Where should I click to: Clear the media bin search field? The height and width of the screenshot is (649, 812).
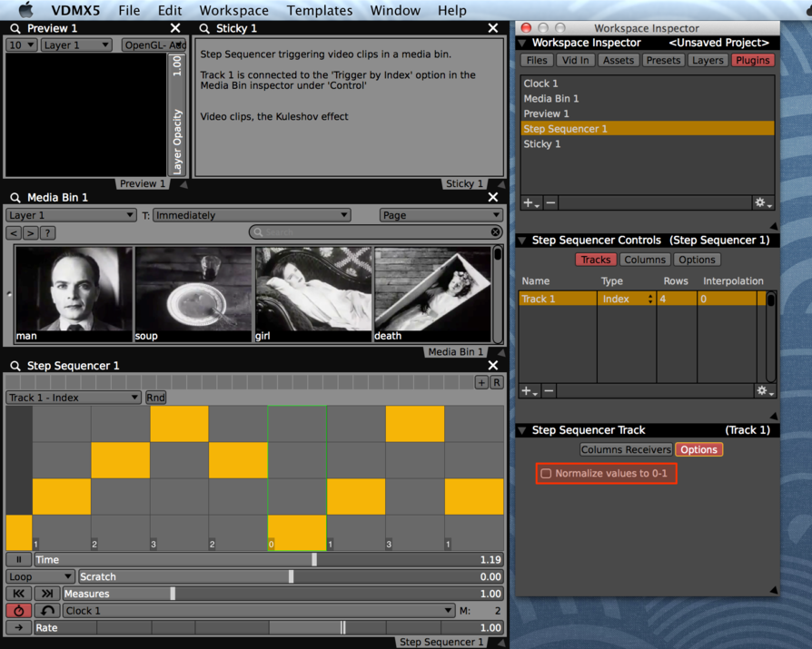pos(496,231)
